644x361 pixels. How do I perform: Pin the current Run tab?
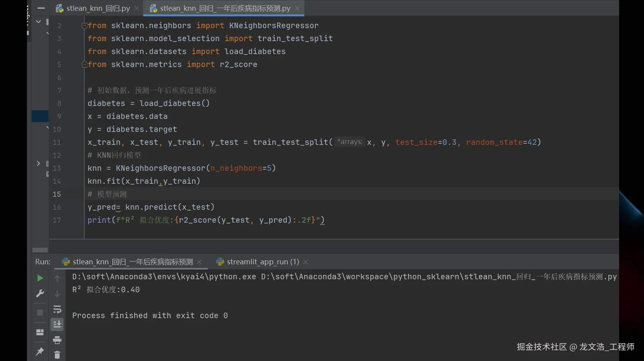(x=40, y=352)
